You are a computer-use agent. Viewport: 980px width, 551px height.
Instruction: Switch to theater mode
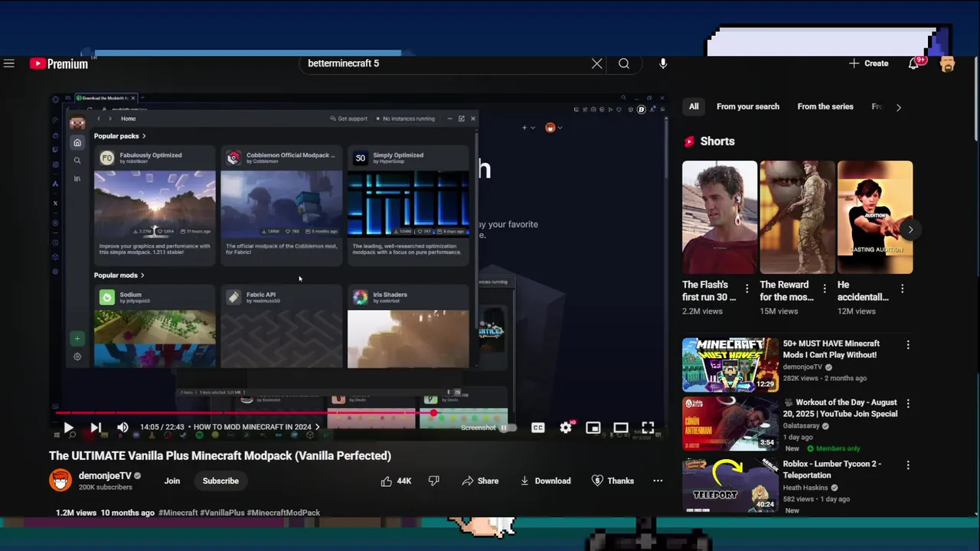point(621,428)
